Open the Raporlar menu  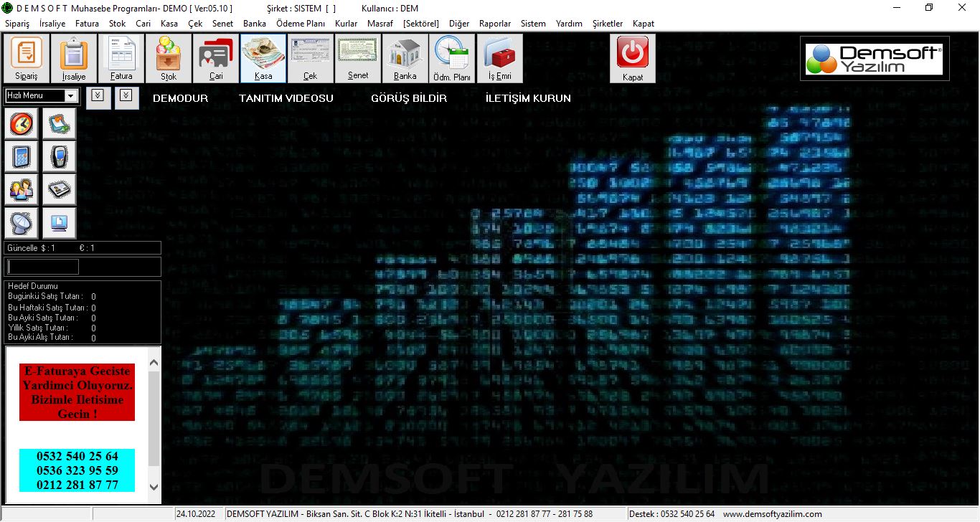pos(495,24)
